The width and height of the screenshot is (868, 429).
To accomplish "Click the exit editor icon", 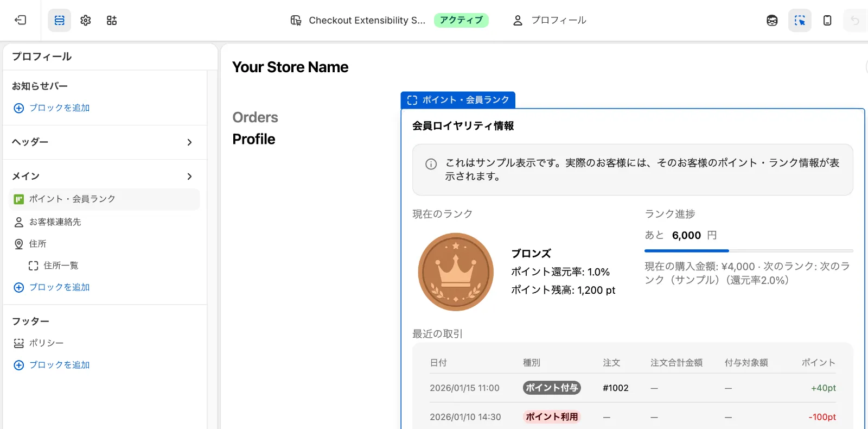I will pos(21,20).
